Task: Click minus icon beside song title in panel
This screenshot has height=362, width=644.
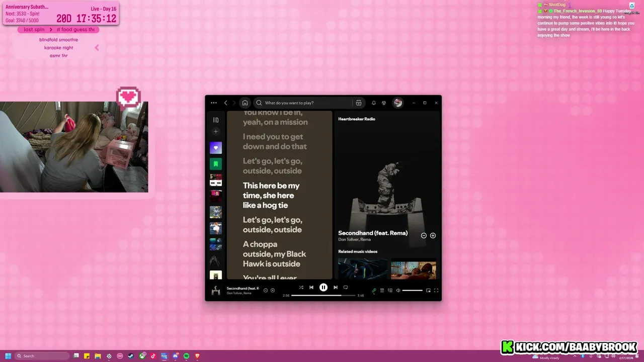Action: click(424, 235)
